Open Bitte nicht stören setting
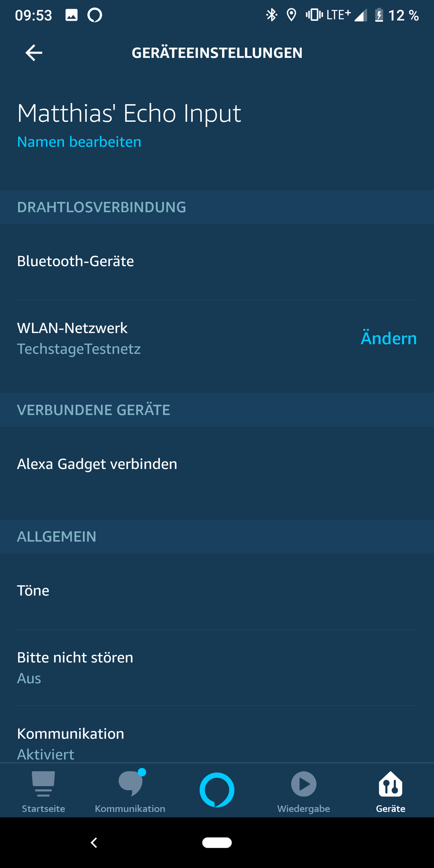This screenshot has height=868, width=434. [x=75, y=667]
